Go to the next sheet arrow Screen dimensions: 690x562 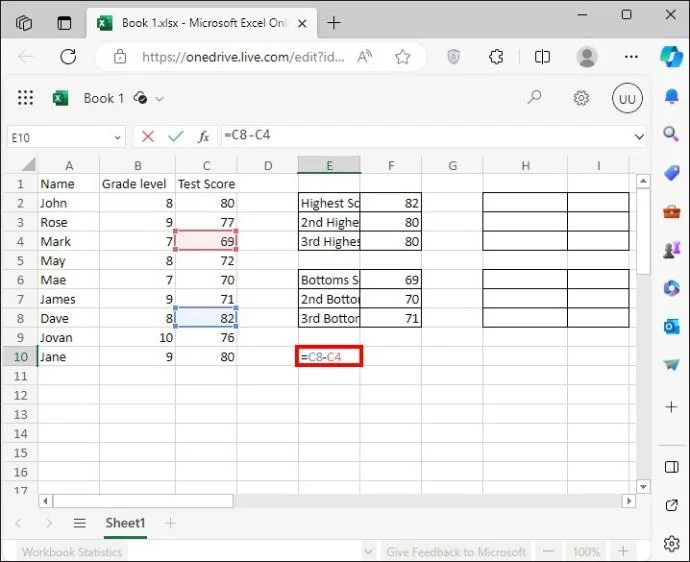49,523
